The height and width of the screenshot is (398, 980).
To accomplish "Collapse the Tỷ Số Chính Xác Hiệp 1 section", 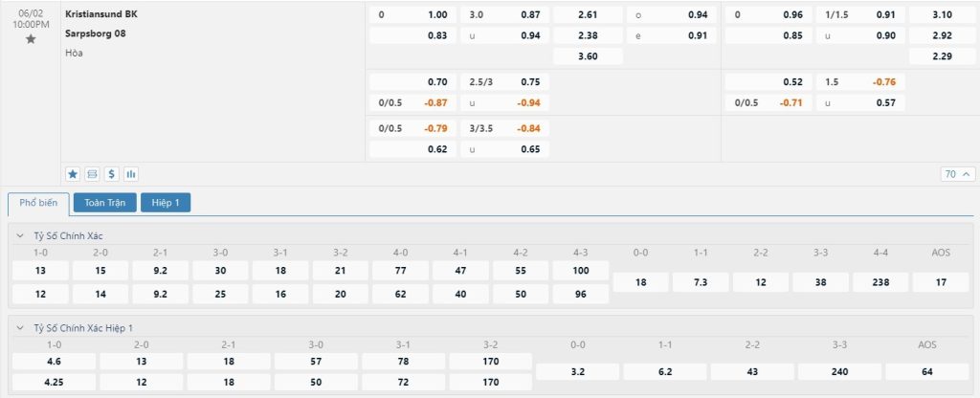I will tap(20, 328).
